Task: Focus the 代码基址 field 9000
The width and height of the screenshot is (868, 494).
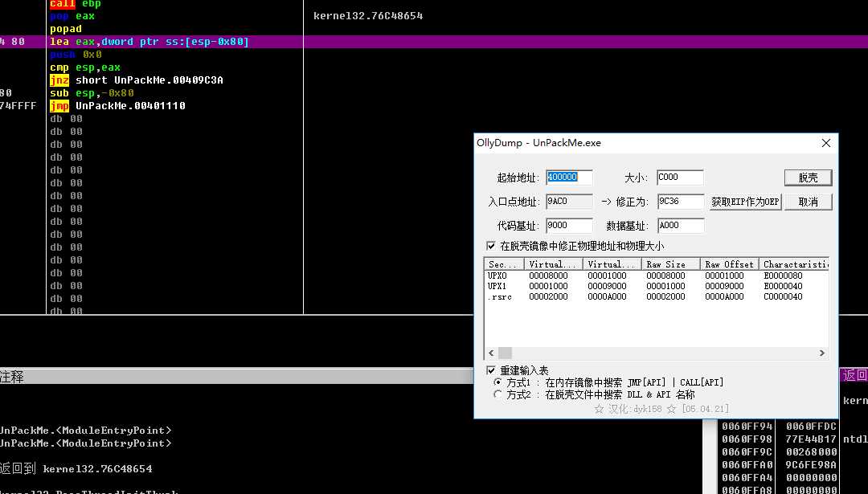Action: 569,225
